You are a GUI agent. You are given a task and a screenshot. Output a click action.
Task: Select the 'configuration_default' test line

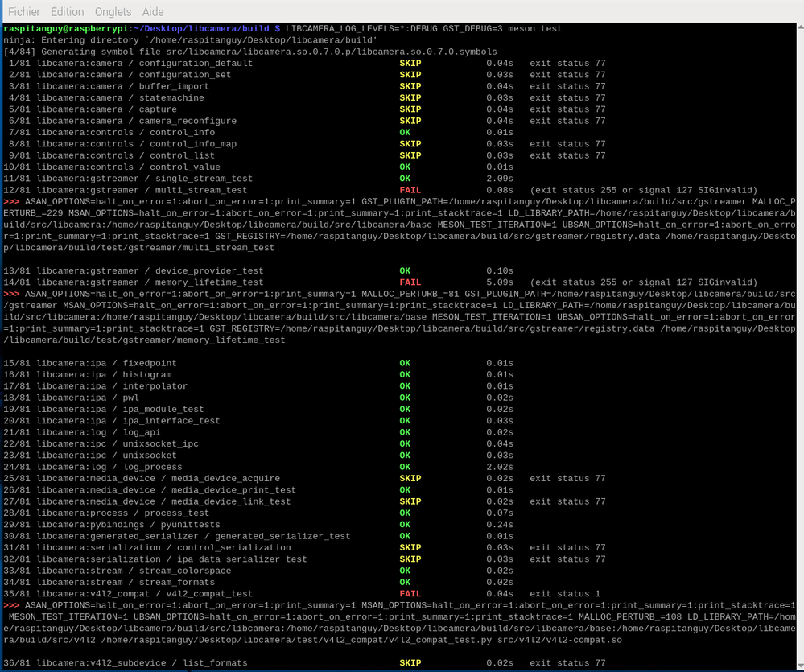[304, 64]
